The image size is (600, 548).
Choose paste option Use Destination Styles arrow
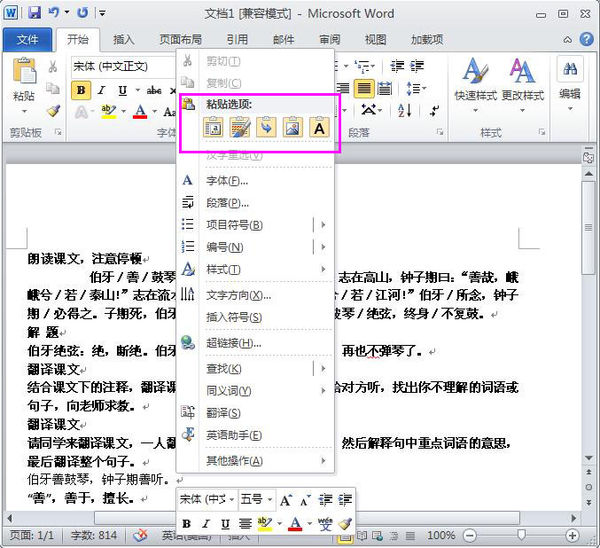[266, 127]
